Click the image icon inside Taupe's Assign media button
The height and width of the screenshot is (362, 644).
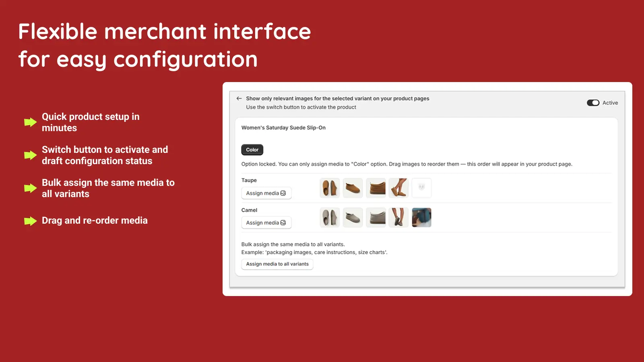[284, 193]
